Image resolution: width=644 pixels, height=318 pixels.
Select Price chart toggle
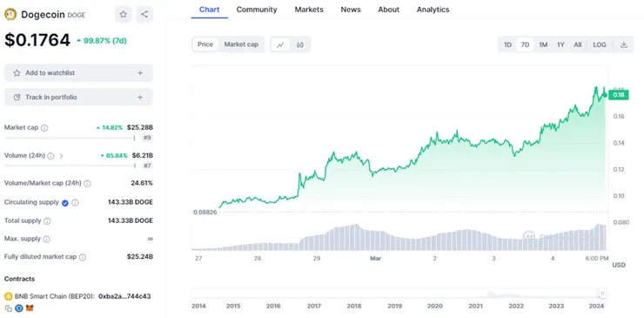tap(205, 44)
